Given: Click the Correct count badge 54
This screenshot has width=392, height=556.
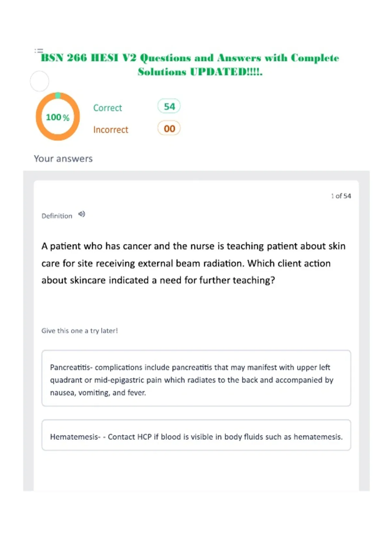Looking at the screenshot, I should [169, 106].
